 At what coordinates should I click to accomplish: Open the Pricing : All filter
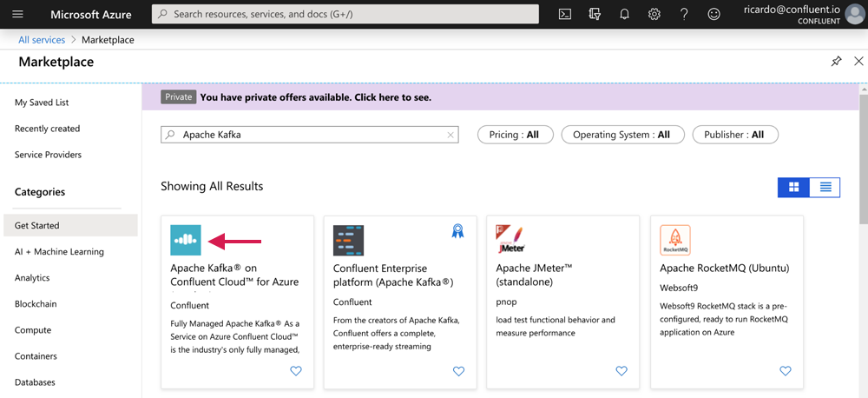(516, 135)
